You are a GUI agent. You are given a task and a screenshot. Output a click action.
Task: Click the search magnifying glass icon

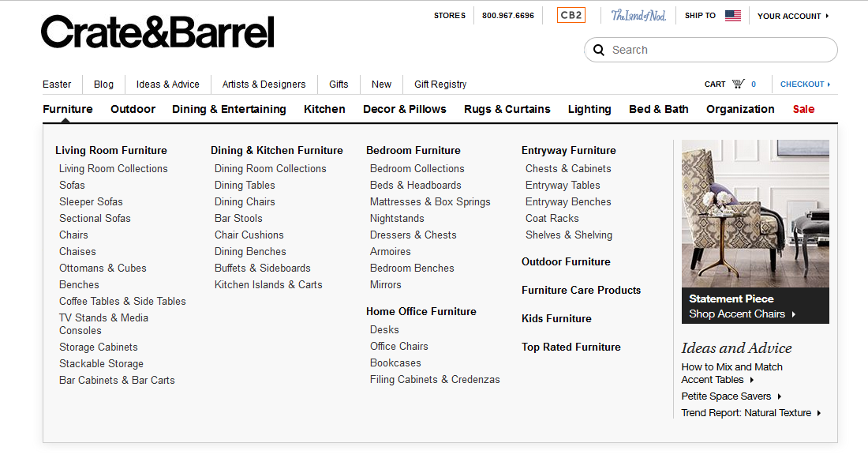click(x=599, y=49)
